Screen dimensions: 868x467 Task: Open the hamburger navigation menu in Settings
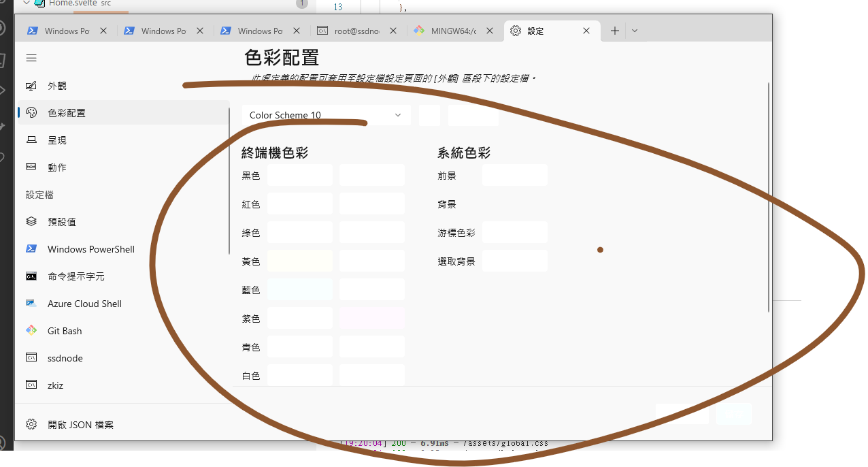(31, 59)
